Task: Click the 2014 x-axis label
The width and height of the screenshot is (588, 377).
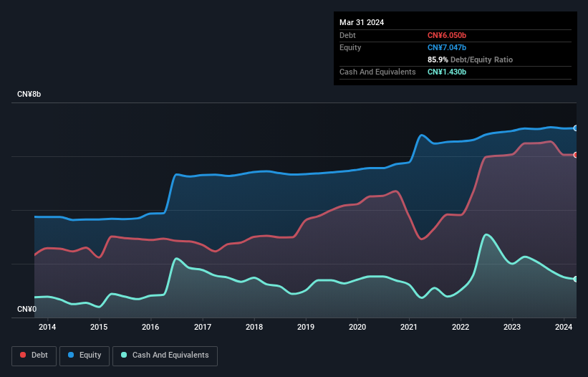Action: [x=47, y=327]
